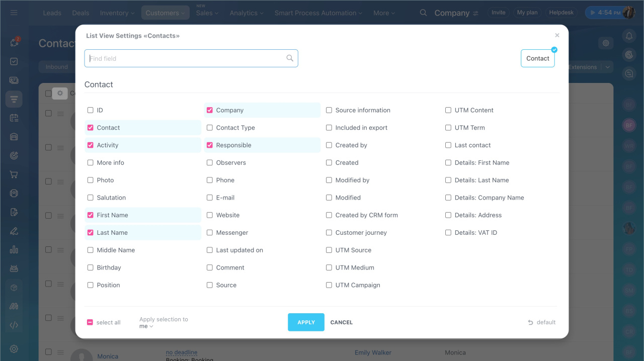644x361 pixels.
Task: Open the hamburger menu icon
Action: pos(14,13)
